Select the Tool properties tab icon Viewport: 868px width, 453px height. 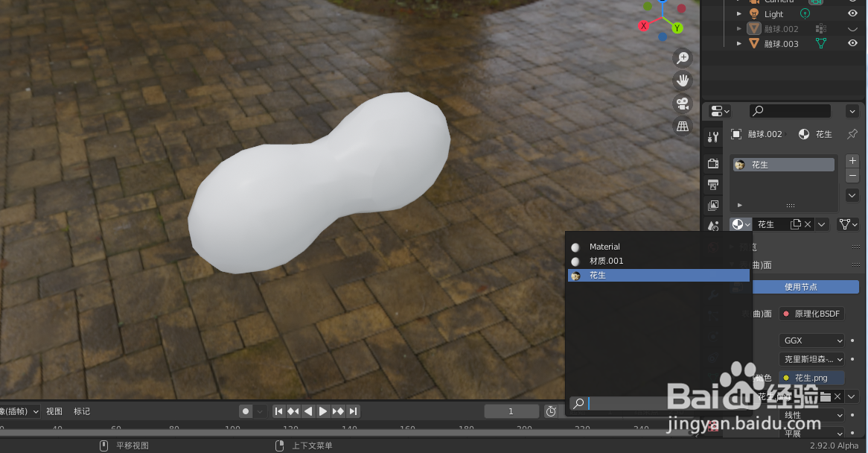(x=712, y=136)
